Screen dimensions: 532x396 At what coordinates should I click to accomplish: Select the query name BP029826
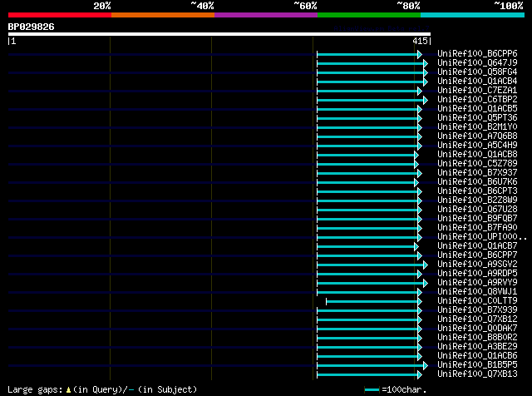pyautogui.click(x=31, y=27)
